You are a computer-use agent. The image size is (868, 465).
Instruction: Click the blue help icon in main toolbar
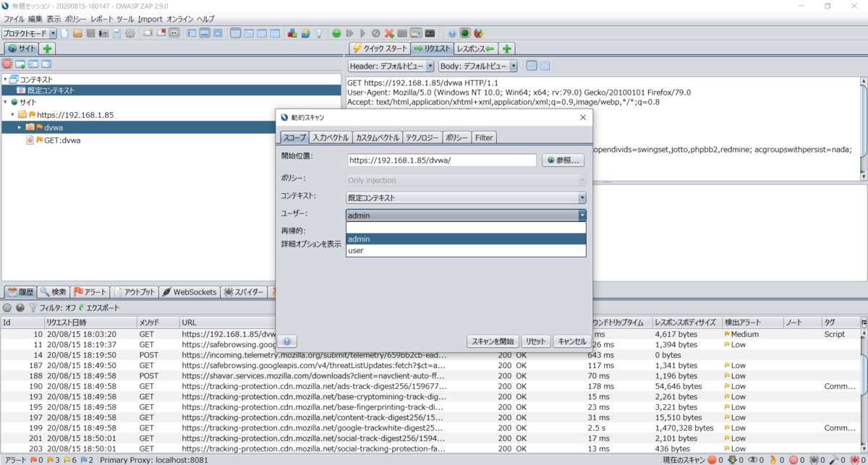tap(452, 33)
